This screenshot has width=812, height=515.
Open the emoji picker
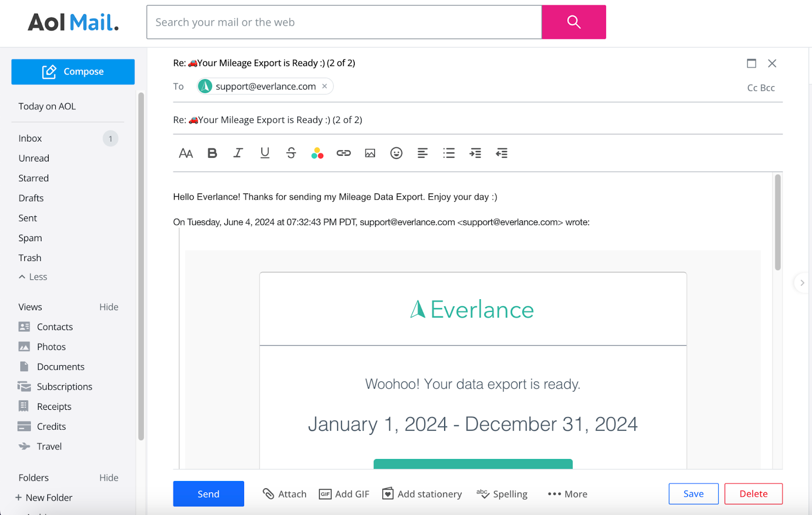click(x=396, y=153)
